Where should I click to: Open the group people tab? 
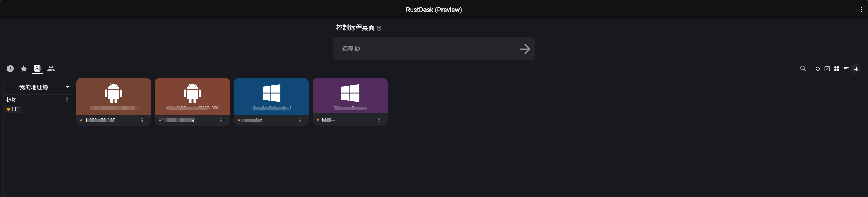[x=51, y=69]
